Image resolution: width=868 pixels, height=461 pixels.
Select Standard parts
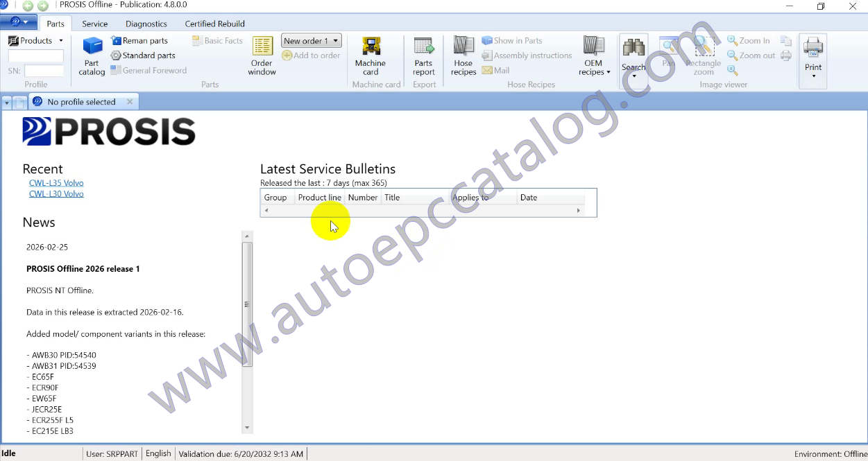click(143, 55)
